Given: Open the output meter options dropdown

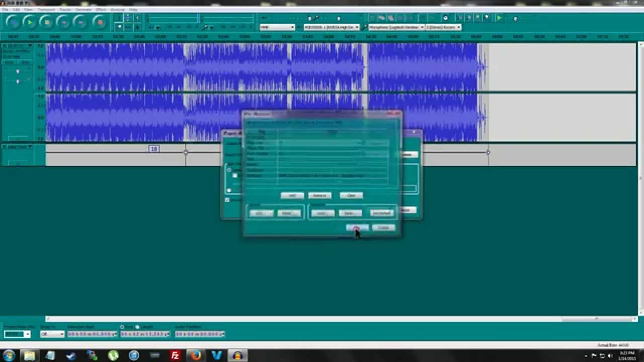Looking at the screenshot, I should coord(157,28).
